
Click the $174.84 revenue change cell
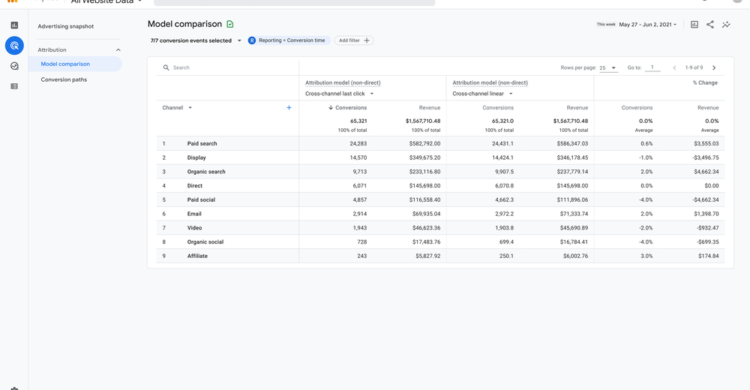tap(709, 256)
